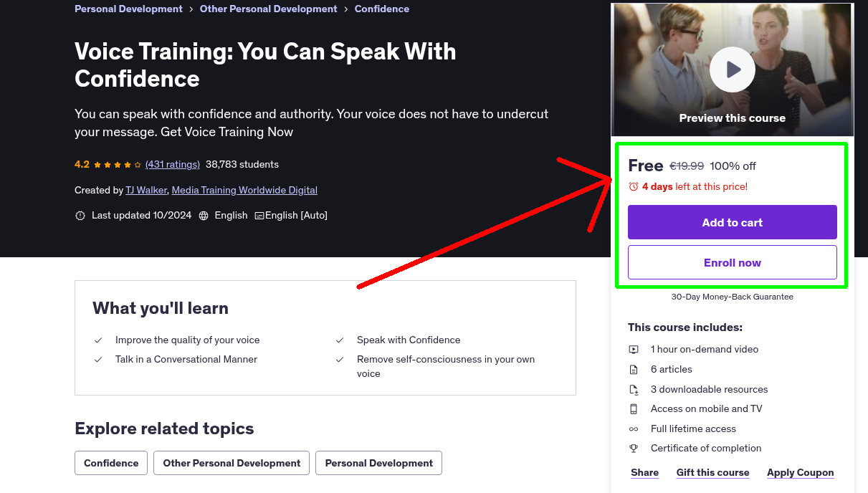Image resolution: width=868 pixels, height=493 pixels.
Task: Open instructor TJ Walker's profile
Action: pyautogui.click(x=146, y=191)
